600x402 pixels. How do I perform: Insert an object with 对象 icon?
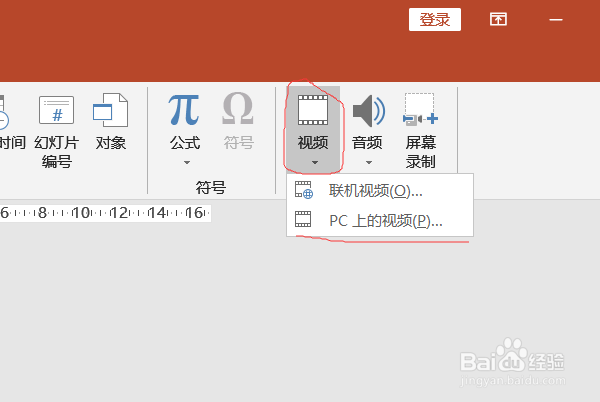(111, 110)
